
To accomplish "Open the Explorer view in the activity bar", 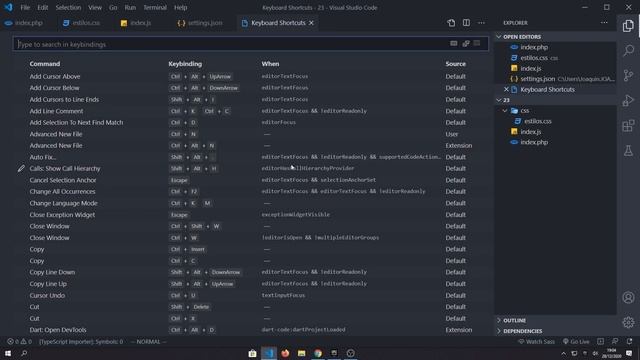I will (x=628, y=26).
